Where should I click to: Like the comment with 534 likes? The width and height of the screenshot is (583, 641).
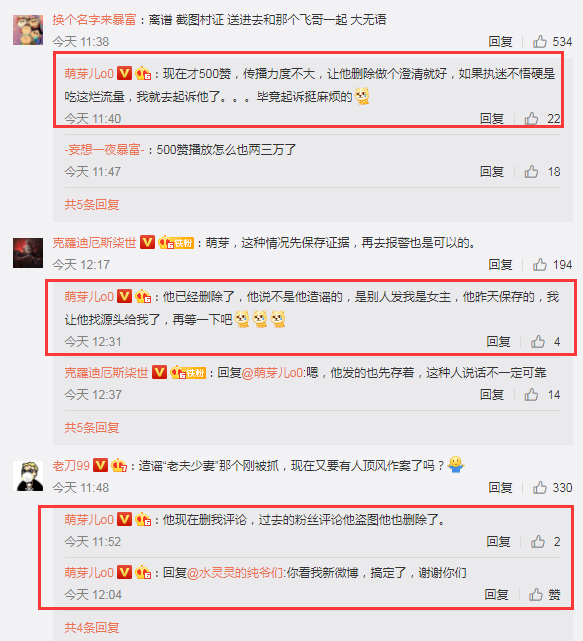540,41
